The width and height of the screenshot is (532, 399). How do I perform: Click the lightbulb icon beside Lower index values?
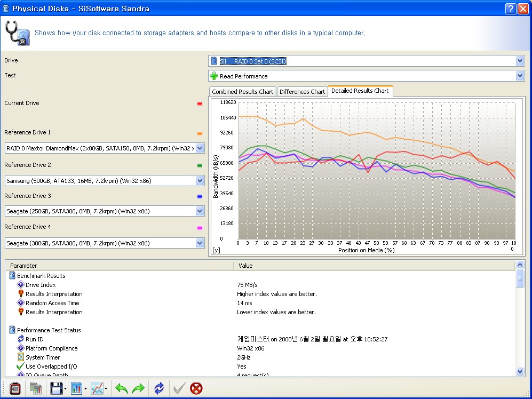[x=21, y=312]
